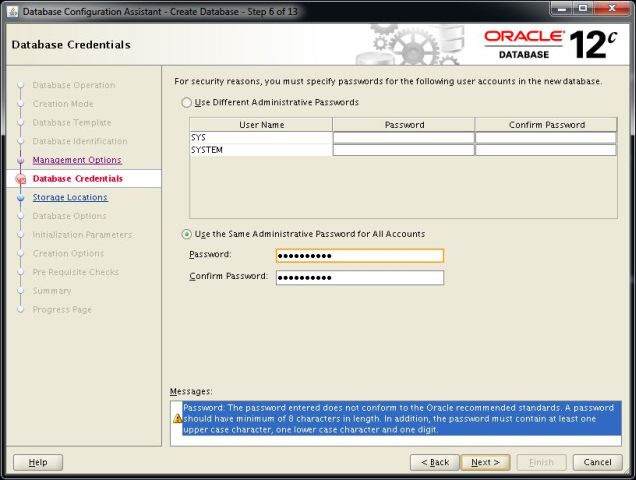
Task: Click the Database Options step
Action: [x=69, y=216]
